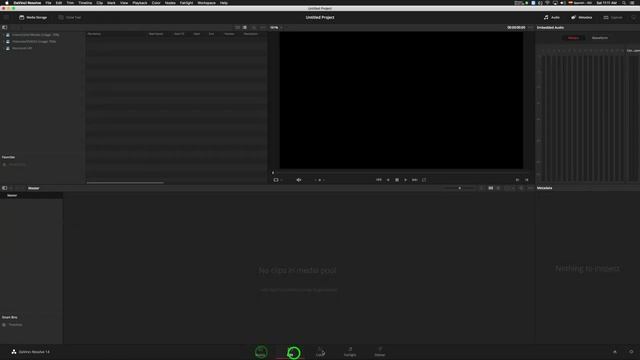Click the viewer timecode display
Viewport: 640px width, 360px height.
[x=516, y=27]
